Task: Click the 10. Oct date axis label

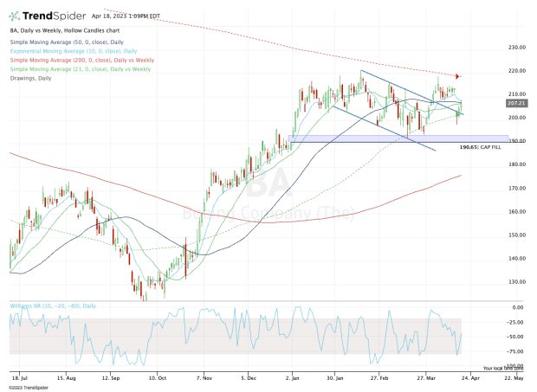Action: 157,377
